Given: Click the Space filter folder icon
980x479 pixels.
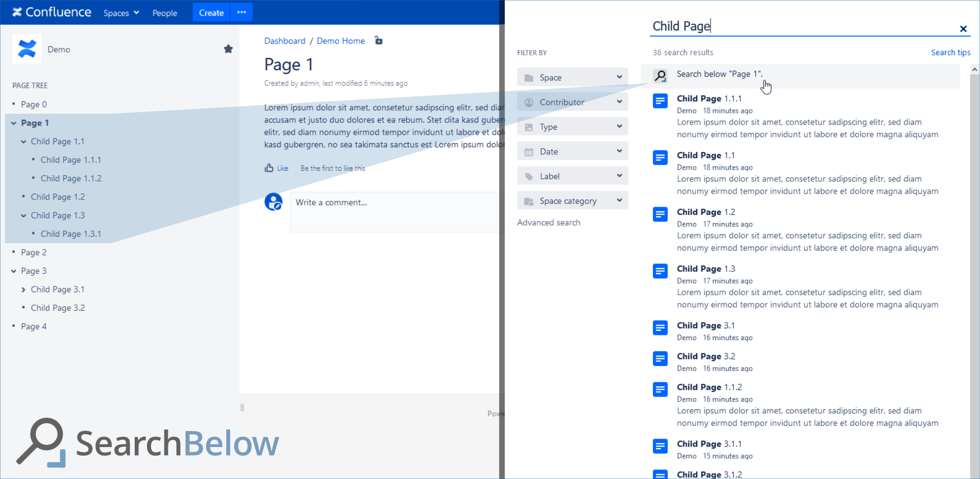Looking at the screenshot, I should point(529,78).
